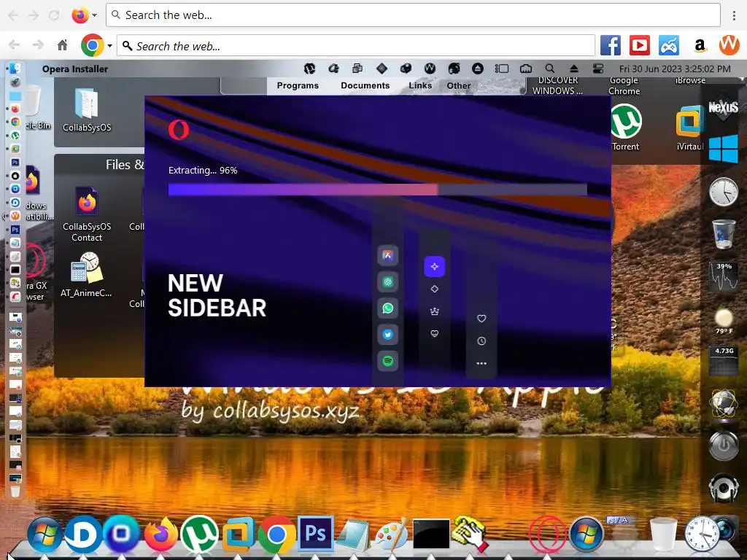747x560 pixels.
Task: Click the Spotify icon in Opera sidebar preview
Action: [x=388, y=361]
